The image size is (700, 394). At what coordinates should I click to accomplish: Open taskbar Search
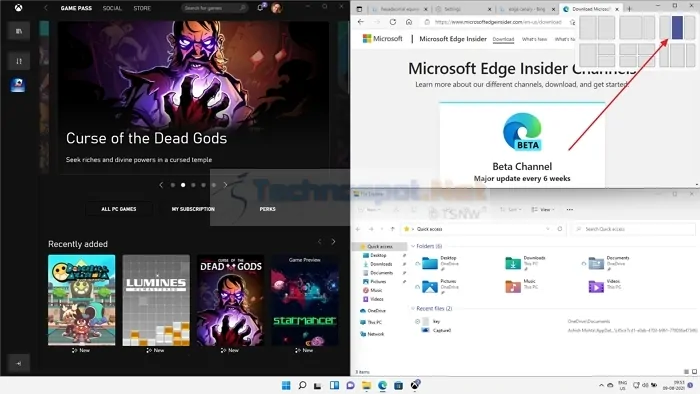[302, 386]
